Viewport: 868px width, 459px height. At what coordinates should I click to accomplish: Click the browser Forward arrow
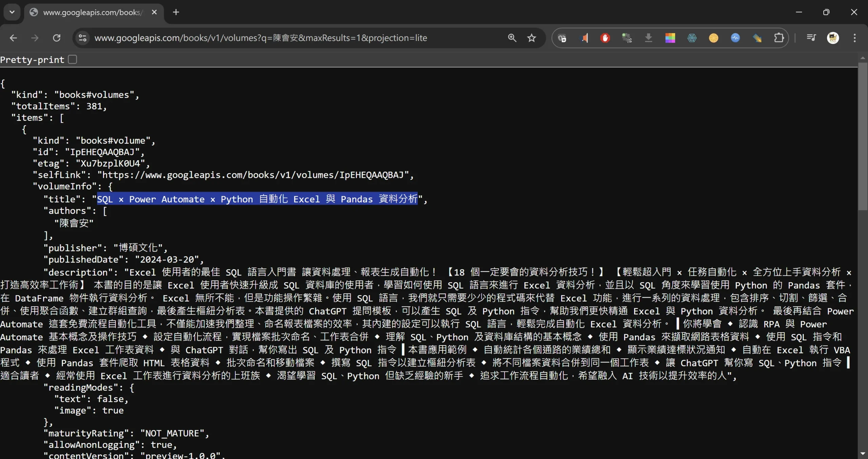click(35, 38)
